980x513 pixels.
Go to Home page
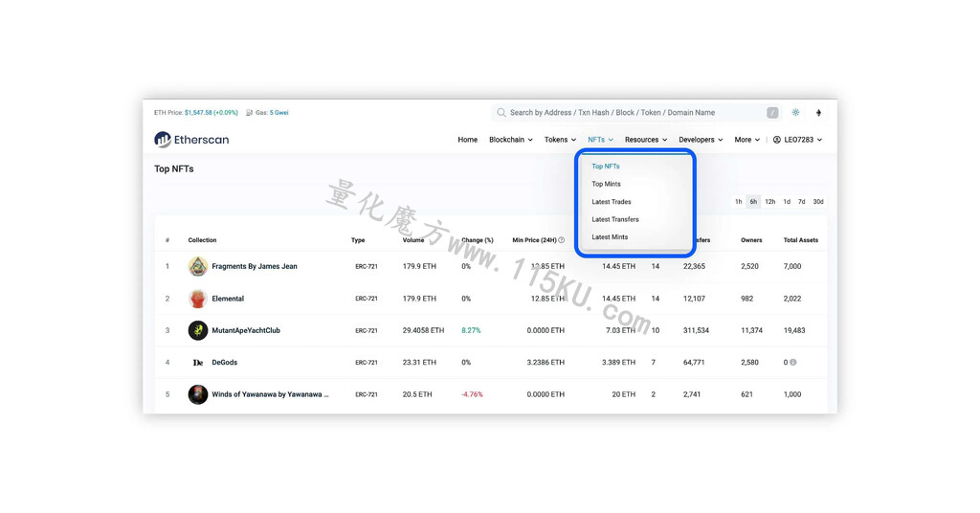pos(467,140)
